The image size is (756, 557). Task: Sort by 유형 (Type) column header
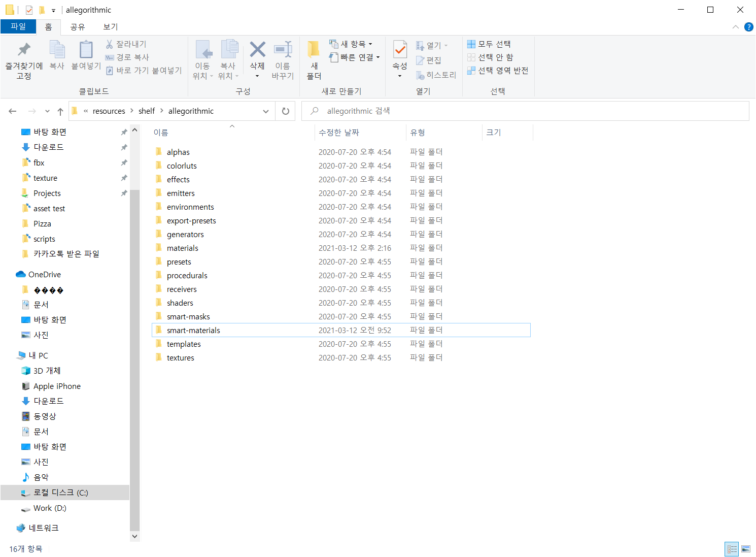[x=418, y=133]
